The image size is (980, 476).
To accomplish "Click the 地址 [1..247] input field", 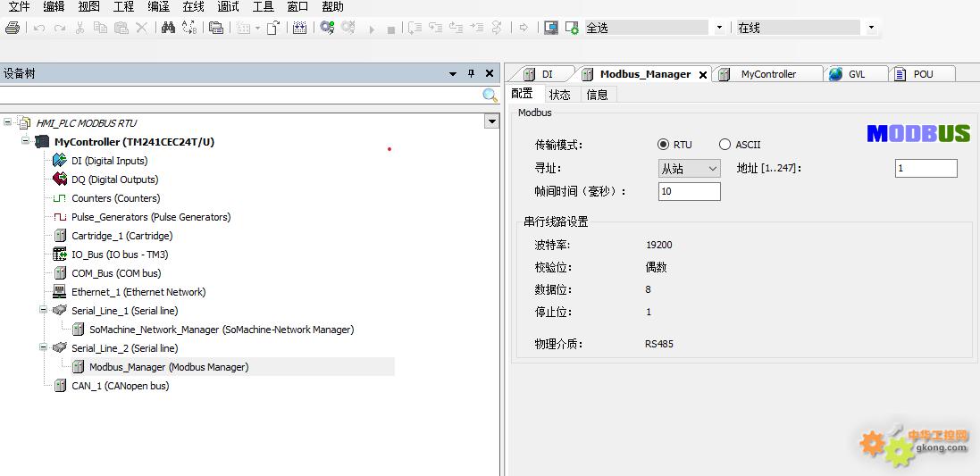I will click(x=926, y=169).
